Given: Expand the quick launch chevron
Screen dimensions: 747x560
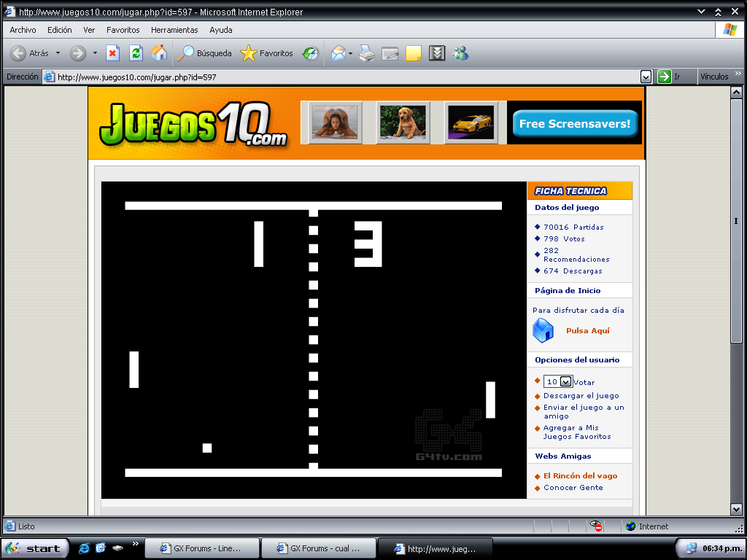Looking at the screenshot, I should point(135,543).
